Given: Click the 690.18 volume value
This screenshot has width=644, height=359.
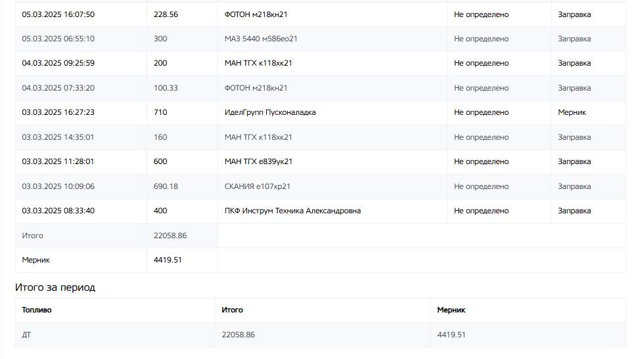Looking at the screenshot, I should click(166, 186).
